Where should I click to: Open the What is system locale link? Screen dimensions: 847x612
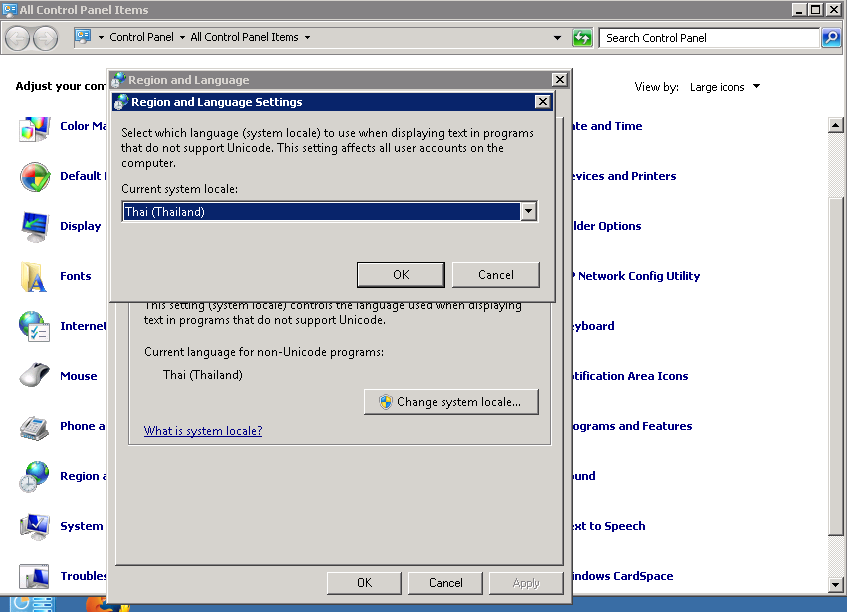coord(203,431)
